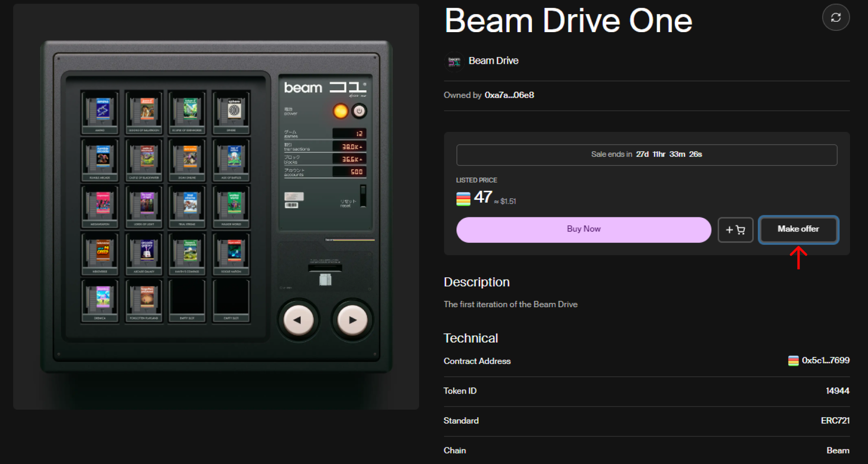Click the Technical heading
This screenshot has width=868, height=464.
[x=471, y=338]
